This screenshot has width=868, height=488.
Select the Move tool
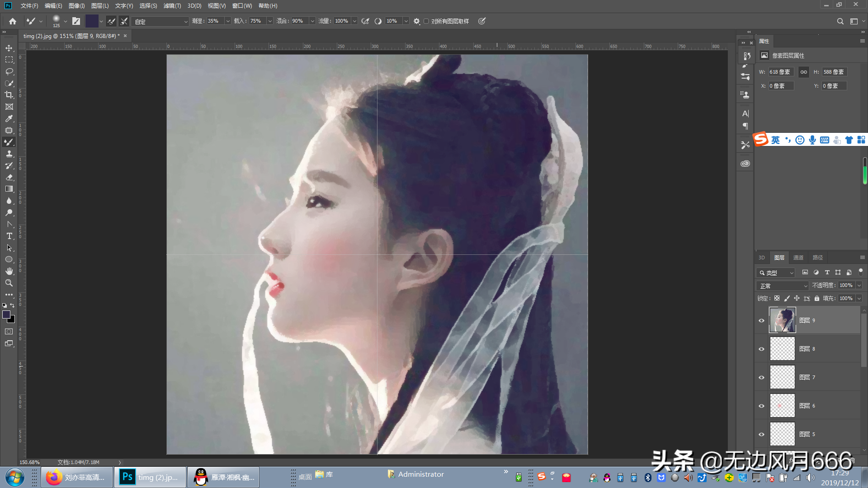tap(9, 48)
